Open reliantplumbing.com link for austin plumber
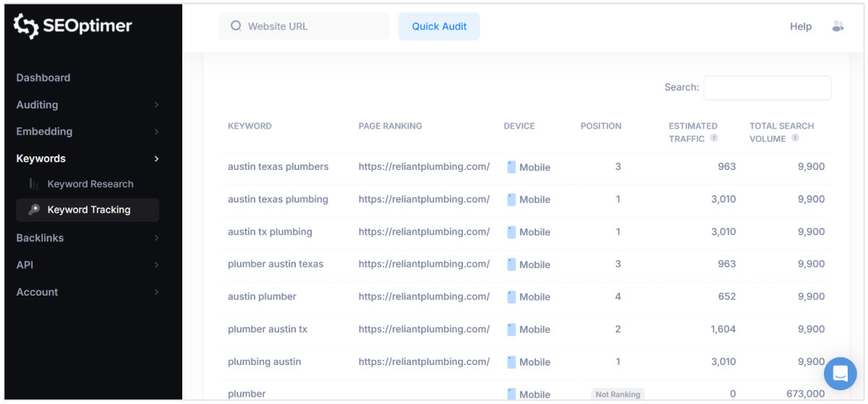The width and height of the screenshot is (868, 404). point(424,296)
